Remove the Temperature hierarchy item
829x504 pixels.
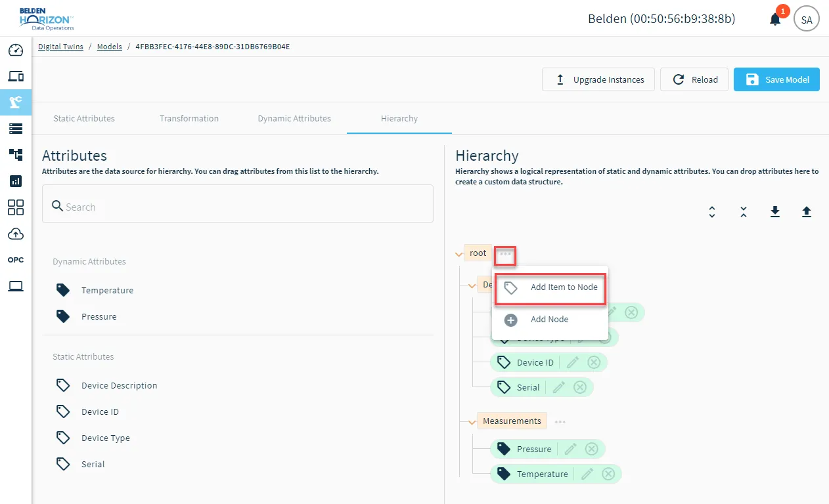[x=608, y=474]
